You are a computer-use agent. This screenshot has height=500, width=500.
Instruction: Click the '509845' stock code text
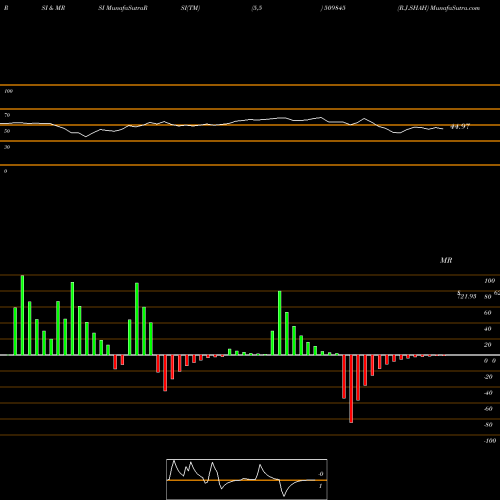(335, 8)
